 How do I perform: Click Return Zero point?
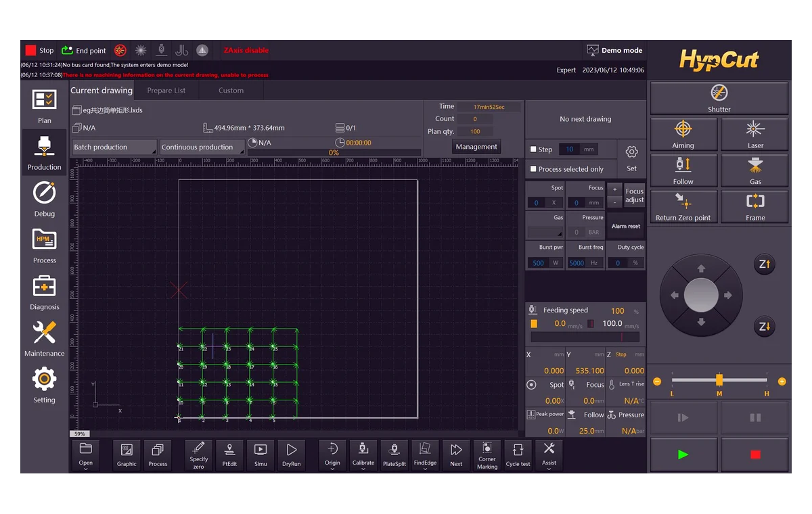point(683,207)
